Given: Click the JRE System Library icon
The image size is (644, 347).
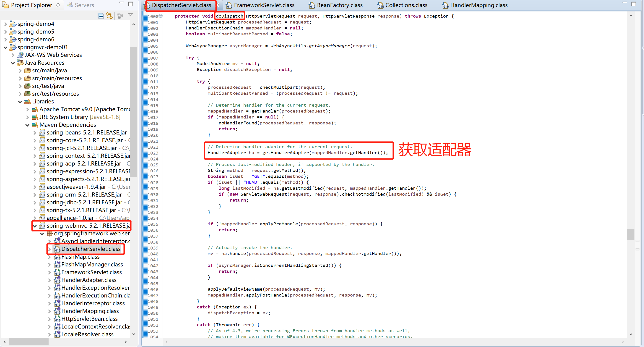Looking at the screenshot, I should (x=35, y=117).
